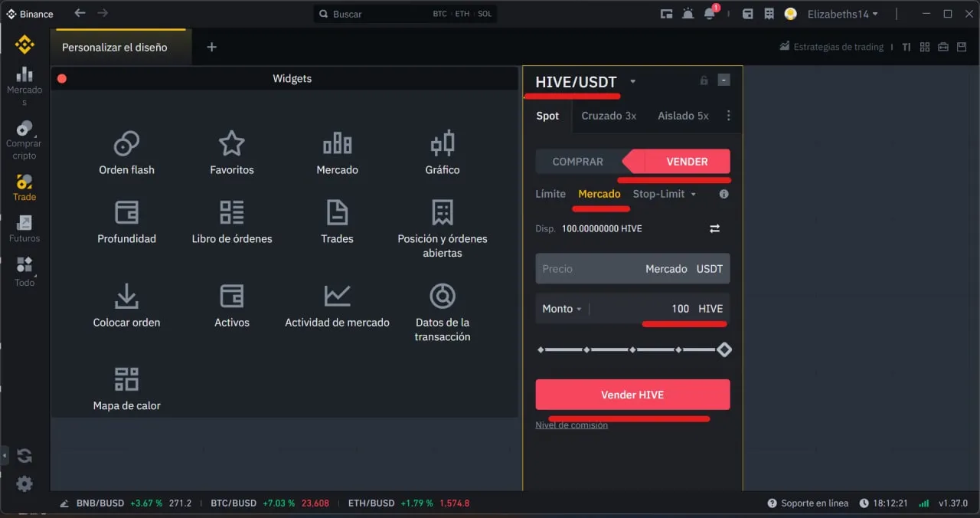The image size is (980, 518).
Task: Show order type info icon
Action: 724,194
